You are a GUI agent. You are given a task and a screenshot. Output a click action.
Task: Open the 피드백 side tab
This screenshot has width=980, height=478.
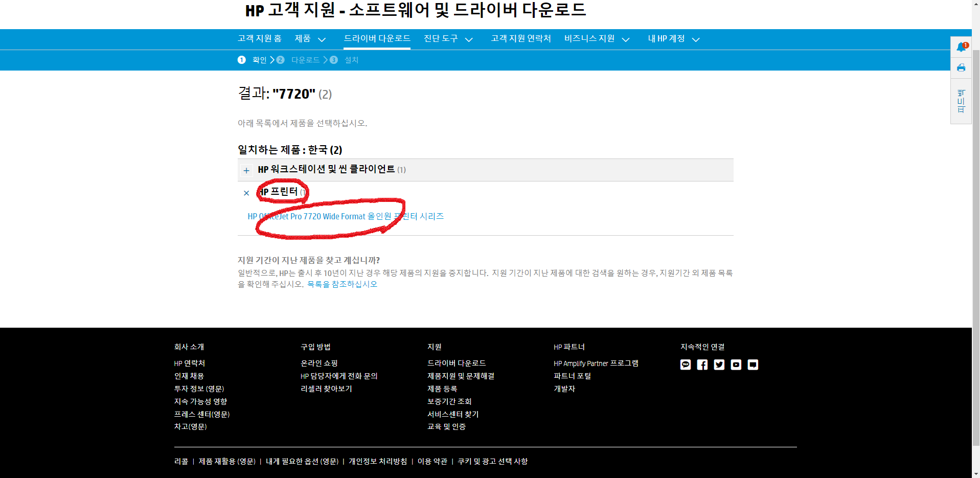coord(961,101)
